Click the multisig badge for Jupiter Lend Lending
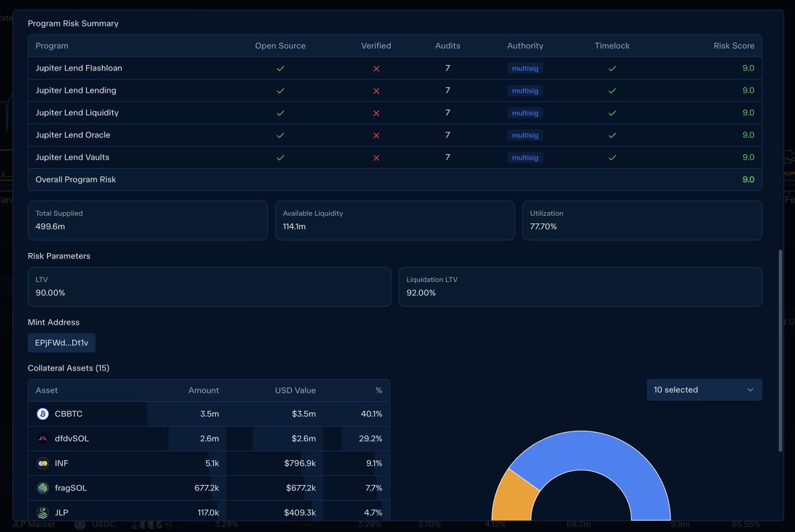Viewport: 795px width, 532px height. (525, 91)
